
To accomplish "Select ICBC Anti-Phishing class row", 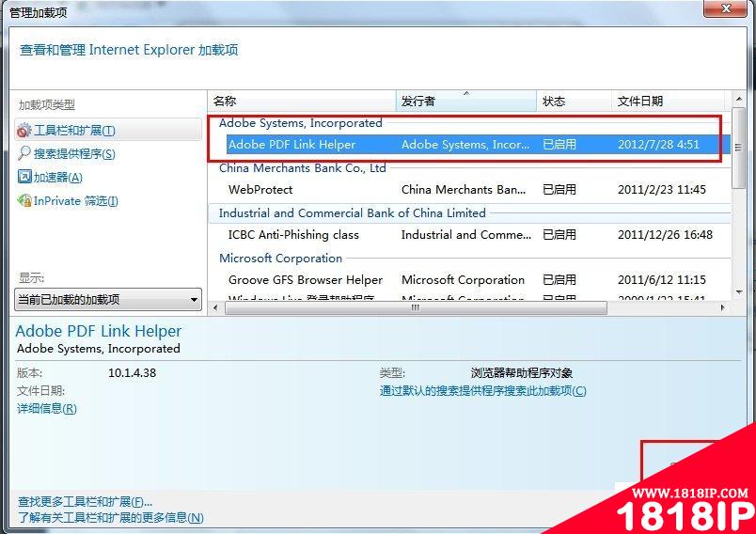I will 470,235.
